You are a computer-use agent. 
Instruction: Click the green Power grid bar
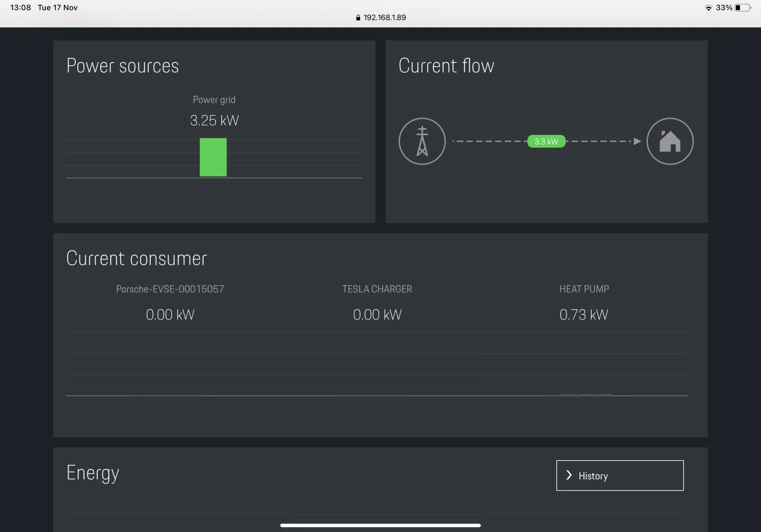click(213, 157)
